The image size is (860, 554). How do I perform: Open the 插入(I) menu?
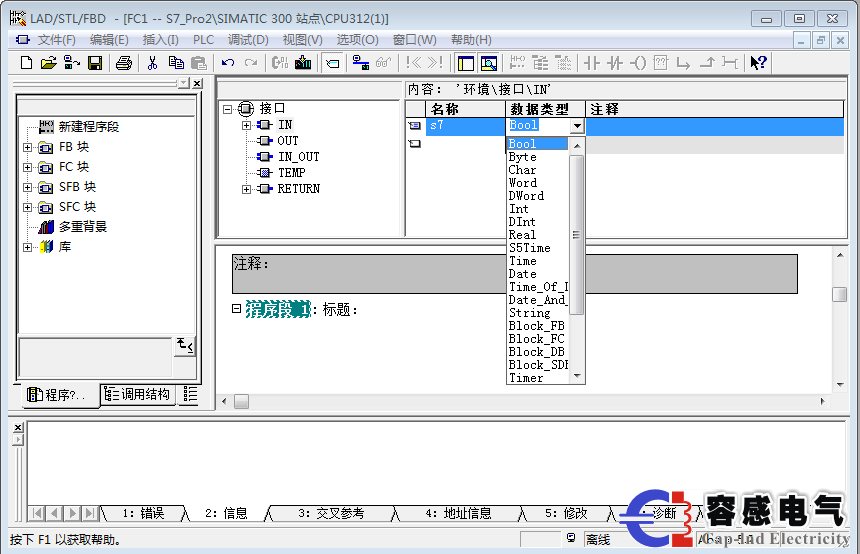tap(161, 40)
